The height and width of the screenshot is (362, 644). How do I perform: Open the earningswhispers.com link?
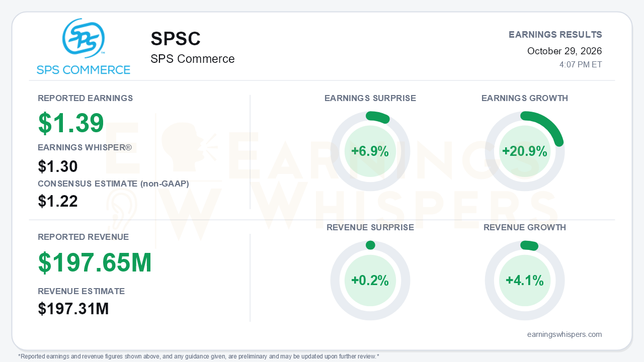[565, 334]
